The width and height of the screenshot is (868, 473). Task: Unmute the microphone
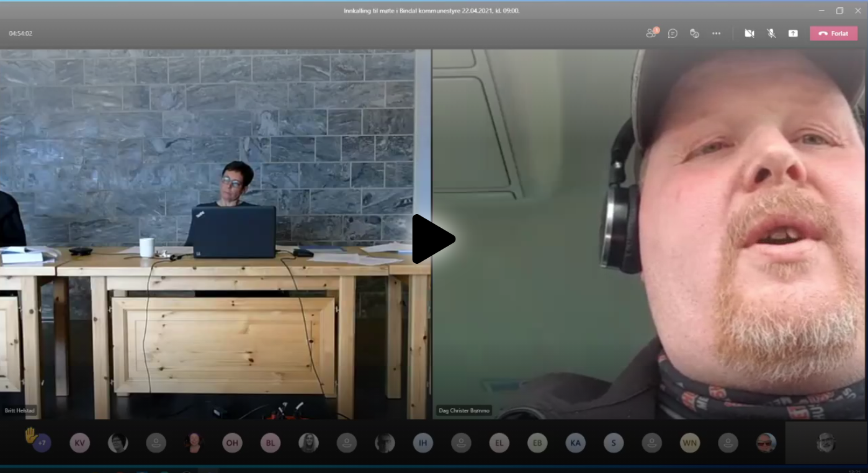(x=771, y=34)
